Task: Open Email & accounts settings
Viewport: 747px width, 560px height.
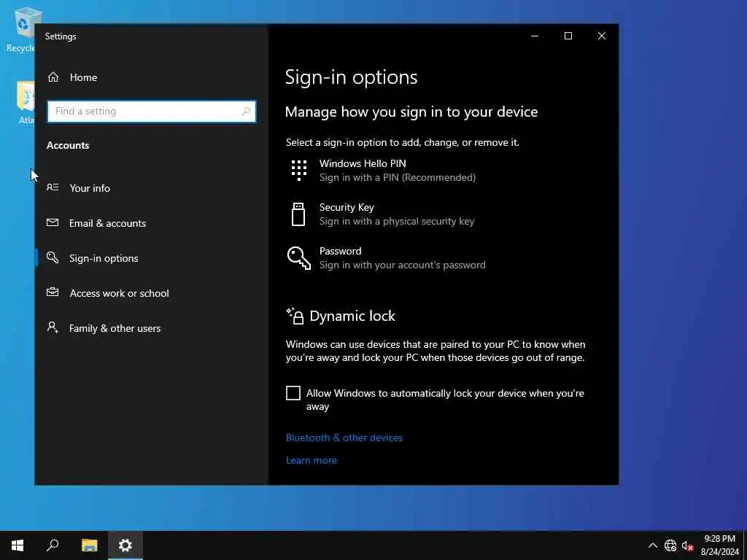Action: pos(152,223)
